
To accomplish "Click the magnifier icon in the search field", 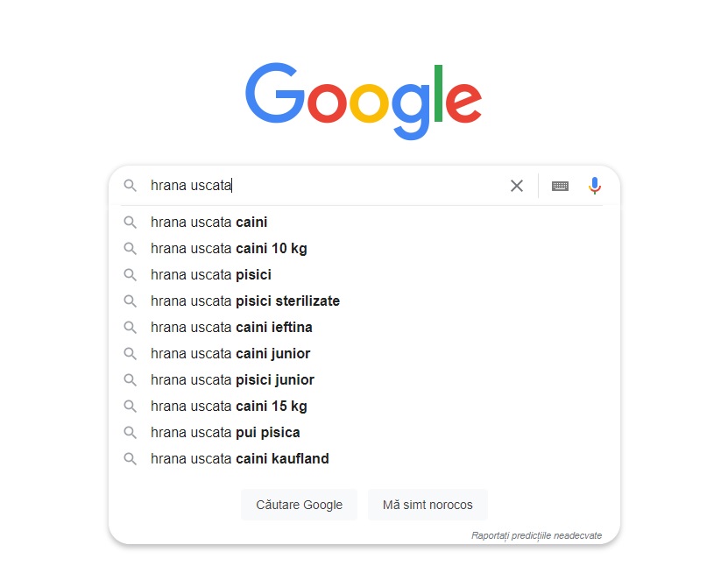I will tap(131, 186).
